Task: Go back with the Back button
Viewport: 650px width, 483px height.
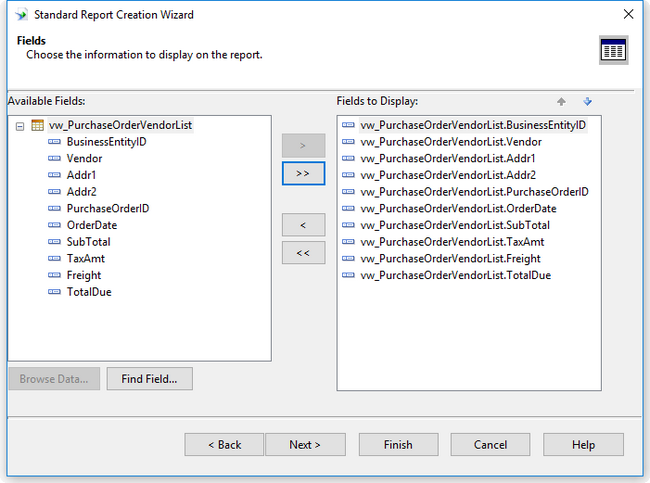Action: (x=224, y=444)
